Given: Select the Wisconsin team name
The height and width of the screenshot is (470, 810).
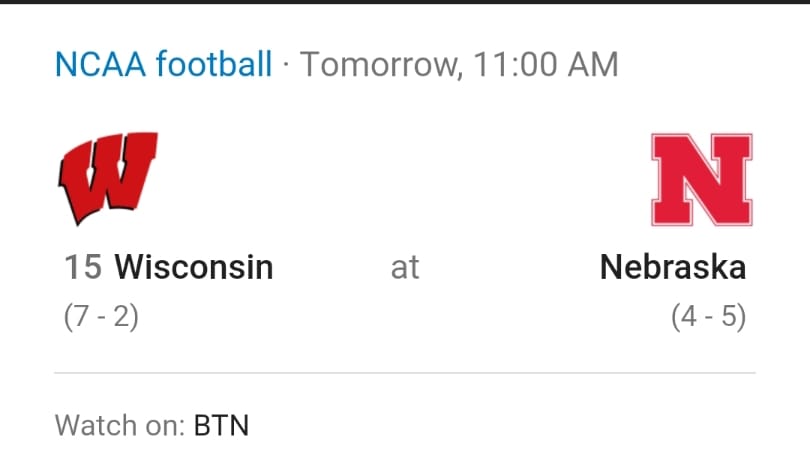Looking at the screenshot, I should (x=194, y=267).
